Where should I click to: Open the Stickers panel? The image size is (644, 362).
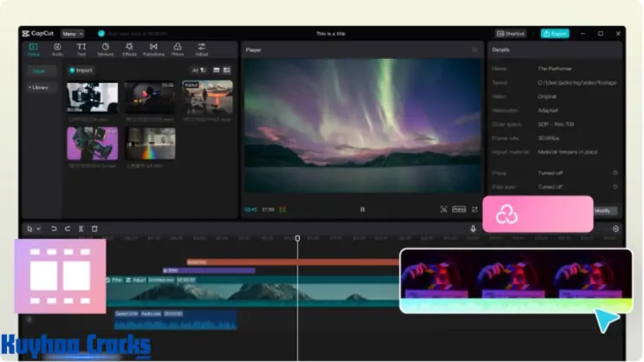pos(105,49)
